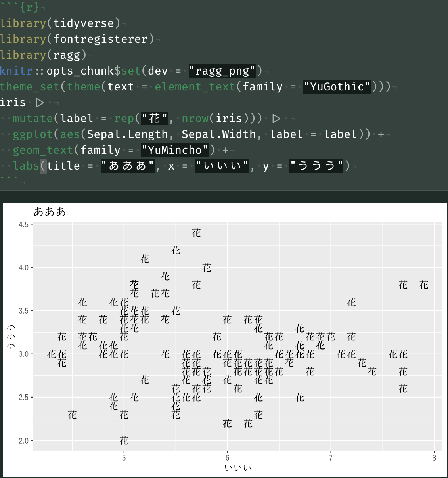
Task: Click the rotated y-axis label ううう
Action: point(11,337)
